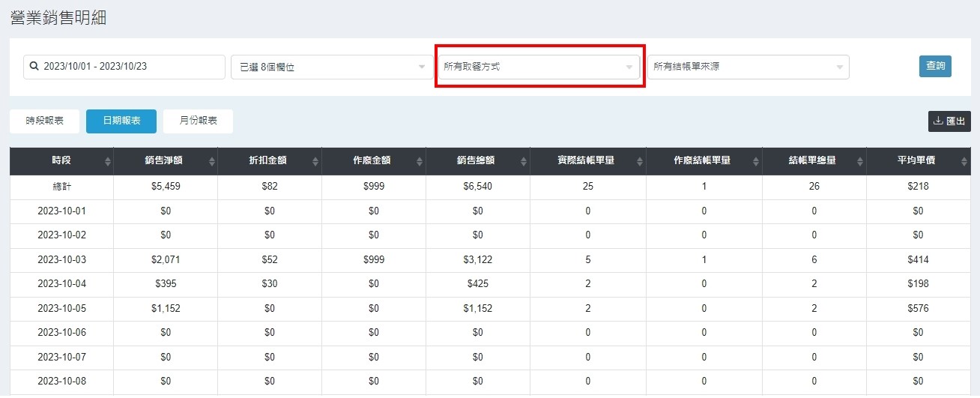
Task: Sort by 作廢金額 using header arrows
Action: pyautogui.click(x=420, y=162)
